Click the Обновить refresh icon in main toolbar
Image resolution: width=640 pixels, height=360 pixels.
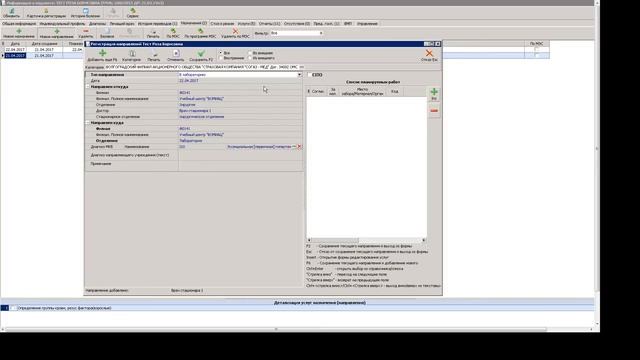point(11,13)
